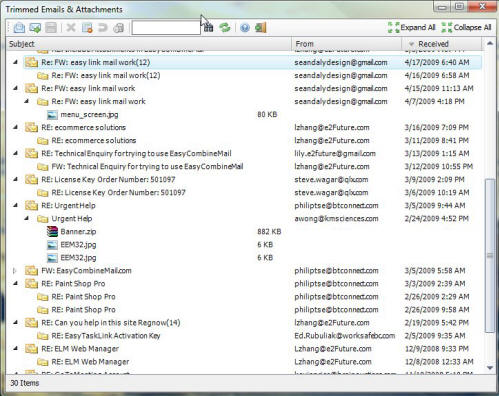499x396 pixels.
Task: Click the open email envelope toolbar icon
Action: [19, 28]
